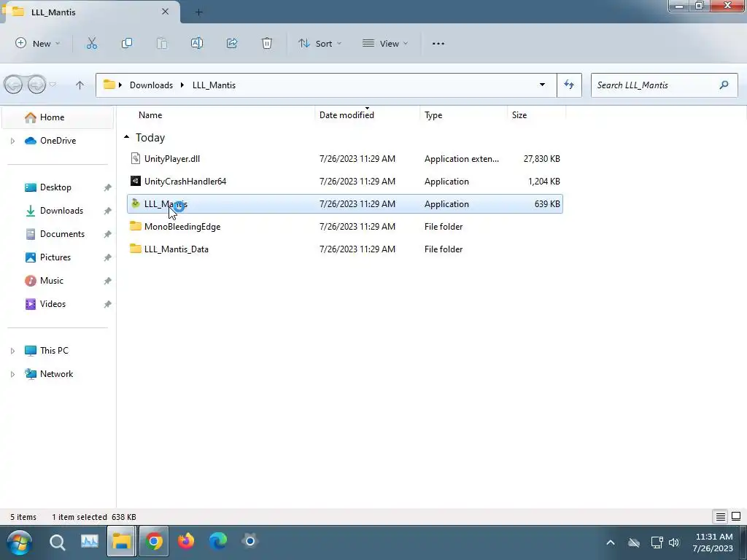
Task: Click the OneDrive cloud tray icon
Action: click(x=634, y=542)
